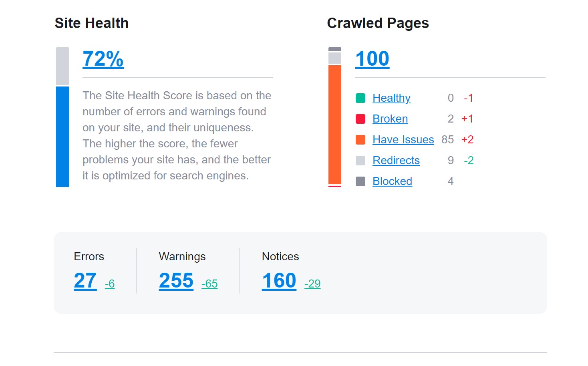The image size is (588, 366).
Task: Open the 72% Site Health score
Action: pyautogui.click(x=103, y=59)
